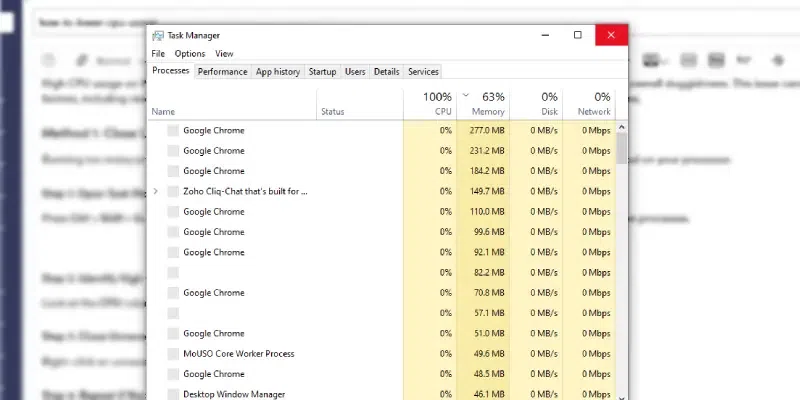Select the Google Chrome row using 231.2 MB
Viewport: 800px width, 400px height.
[x=382, y=151]
